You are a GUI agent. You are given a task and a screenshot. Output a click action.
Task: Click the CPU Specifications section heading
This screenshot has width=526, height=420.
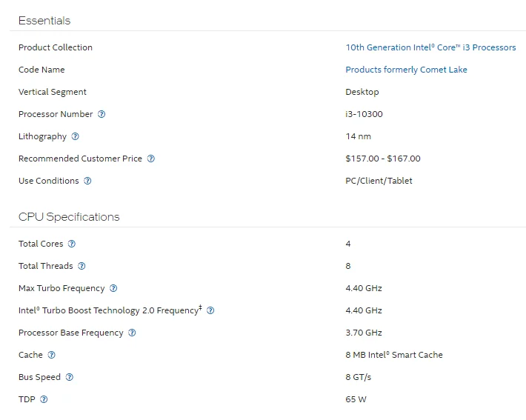[69, 217]
